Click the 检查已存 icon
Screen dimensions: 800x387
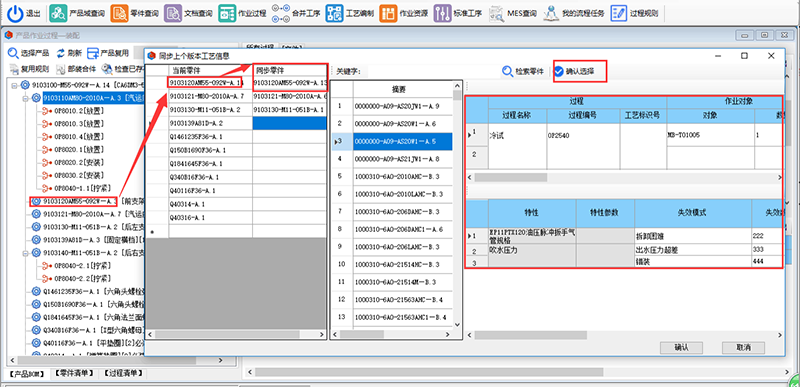pos(107,69)
